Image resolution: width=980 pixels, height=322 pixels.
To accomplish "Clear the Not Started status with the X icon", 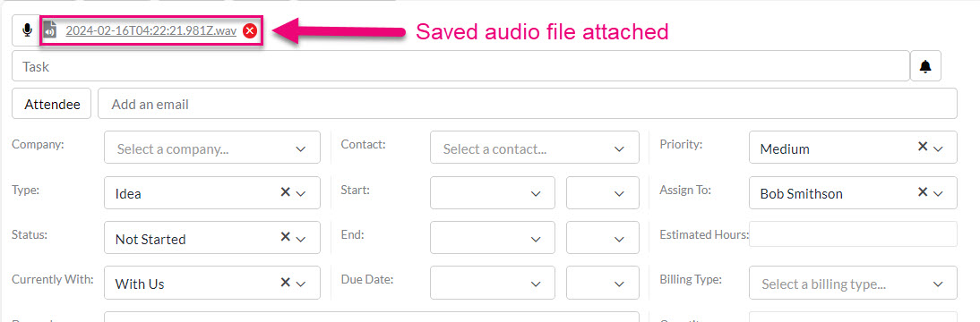I will pyautogui.click(x=285, y=237).
